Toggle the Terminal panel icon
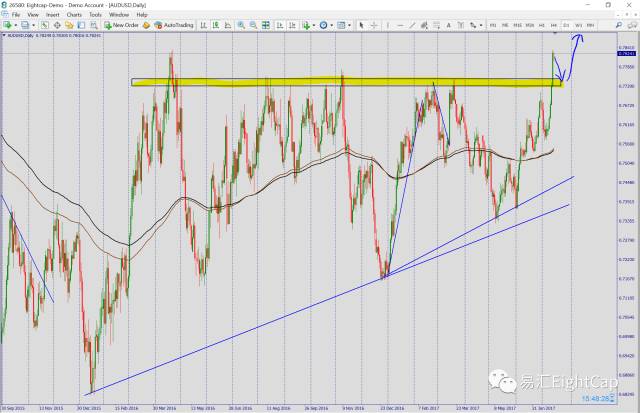The height and width of the screenshot is (413, 640). click(x=81, y=25)
